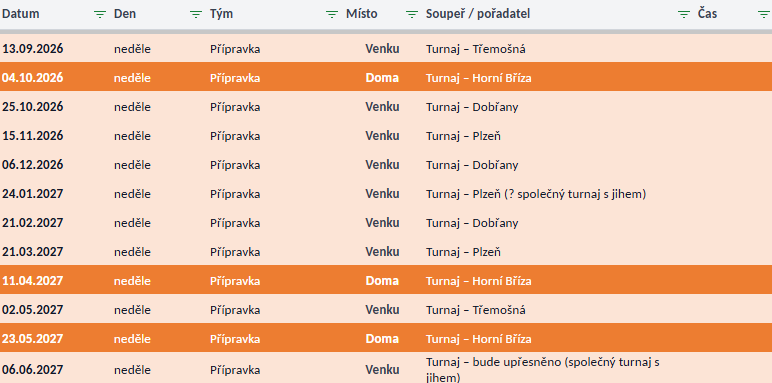Viewport: 772px width, 383px height.
Task: Open the Tým column filter icon
Action: point(332,14)
